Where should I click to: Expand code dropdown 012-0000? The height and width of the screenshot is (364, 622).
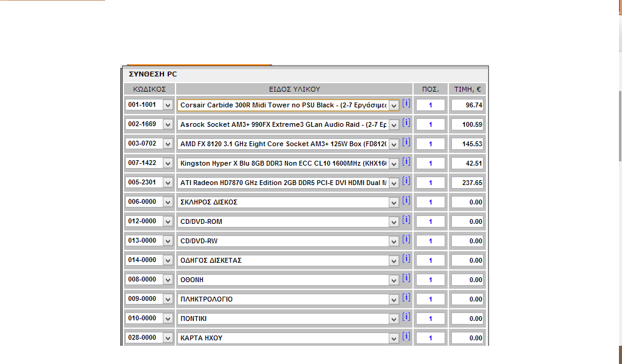click(168, 222)
